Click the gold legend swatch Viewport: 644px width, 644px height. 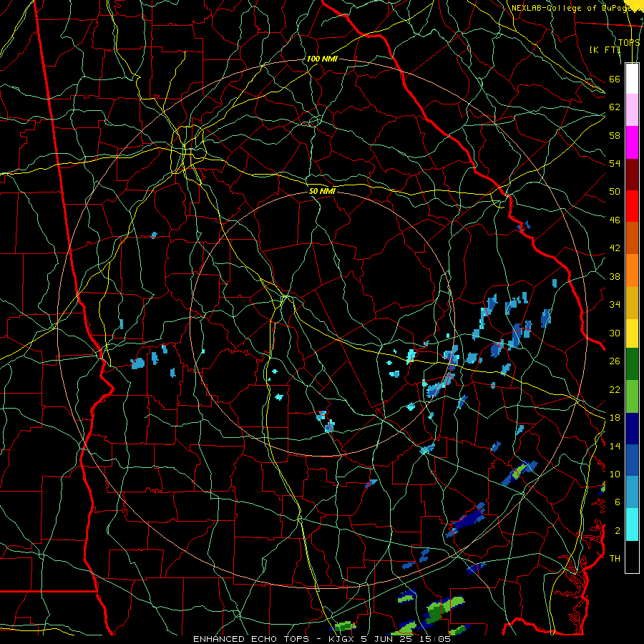pyautogui.click(x=632, y=303)
